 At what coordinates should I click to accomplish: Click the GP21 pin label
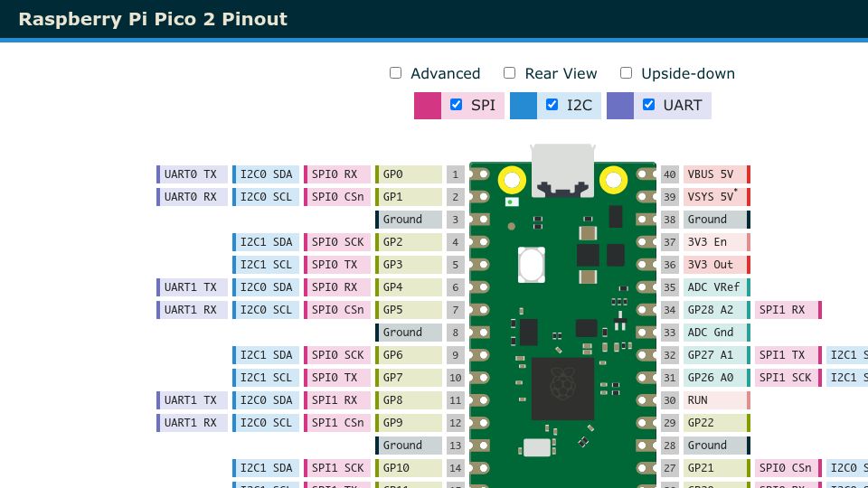point(717,468)
